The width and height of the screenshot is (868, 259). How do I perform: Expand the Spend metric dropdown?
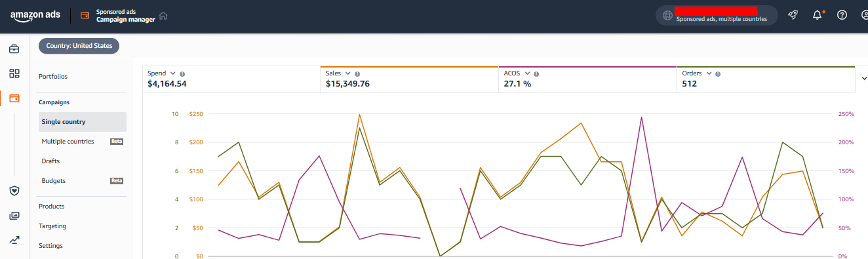[x=172, y=73]
